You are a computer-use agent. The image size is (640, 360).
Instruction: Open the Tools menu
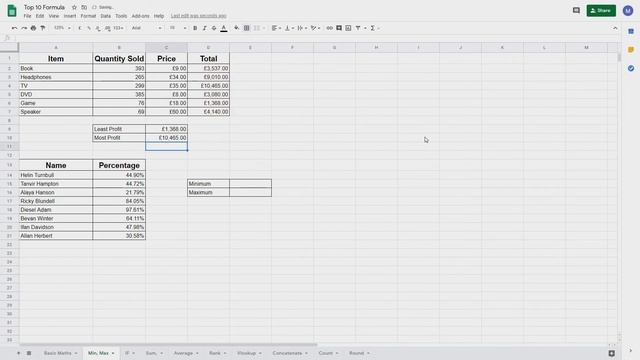point(121,16)
